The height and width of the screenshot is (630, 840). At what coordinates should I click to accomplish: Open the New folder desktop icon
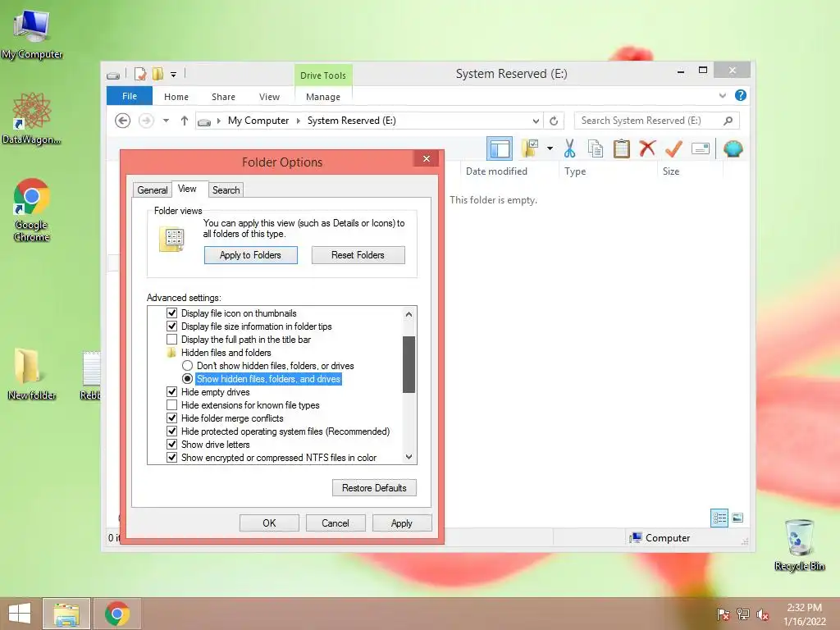click(x=32, y=374)
